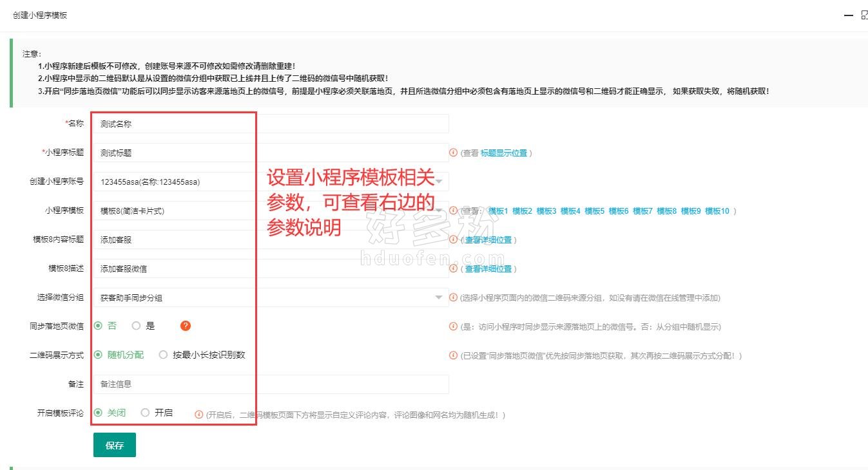Select 随机分配 for 二维码展示方式
Screen dimensions: 868x470
pos(99,355)
